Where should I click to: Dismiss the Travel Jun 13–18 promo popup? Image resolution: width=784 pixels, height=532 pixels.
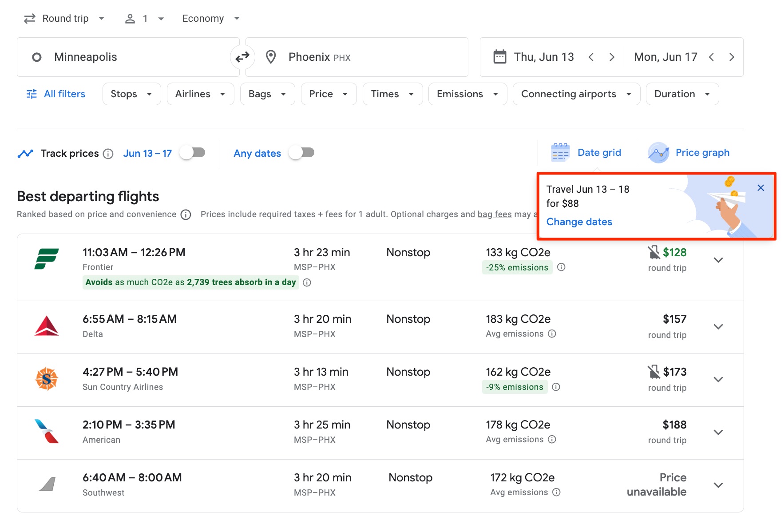tap(761, 187)
